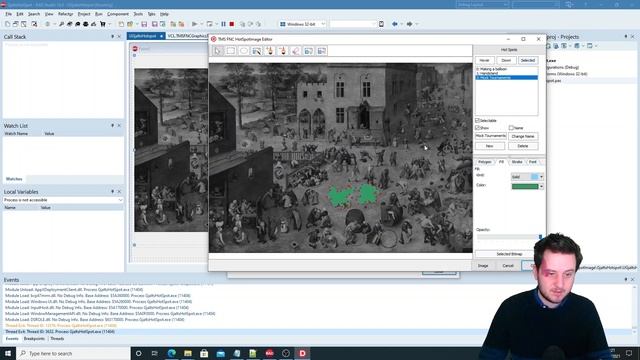Open the Refactor menu
Screen dimensions: 640x360
65,14
